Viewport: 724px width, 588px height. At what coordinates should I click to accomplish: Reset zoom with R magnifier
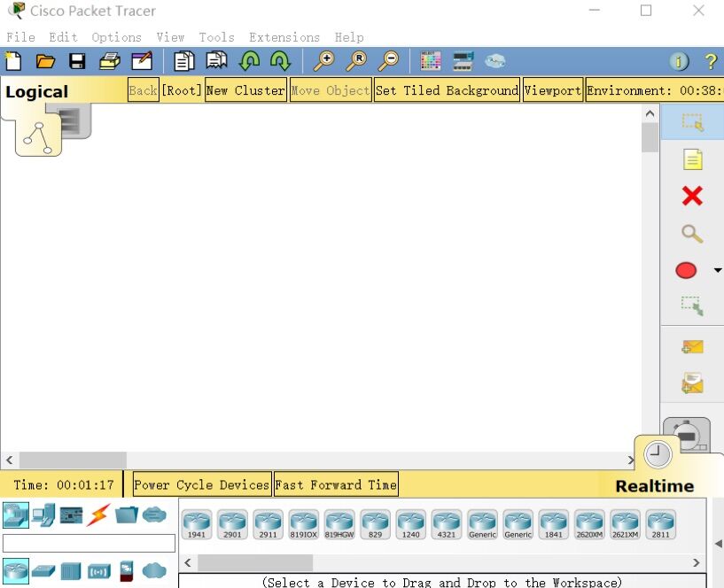coord(356,61)
